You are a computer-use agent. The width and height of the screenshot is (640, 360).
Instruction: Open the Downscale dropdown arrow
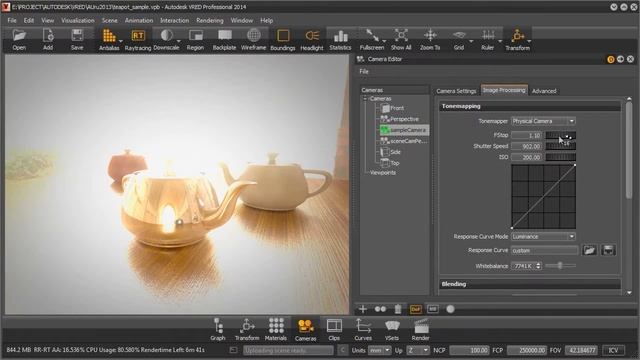tap(179, 41)
